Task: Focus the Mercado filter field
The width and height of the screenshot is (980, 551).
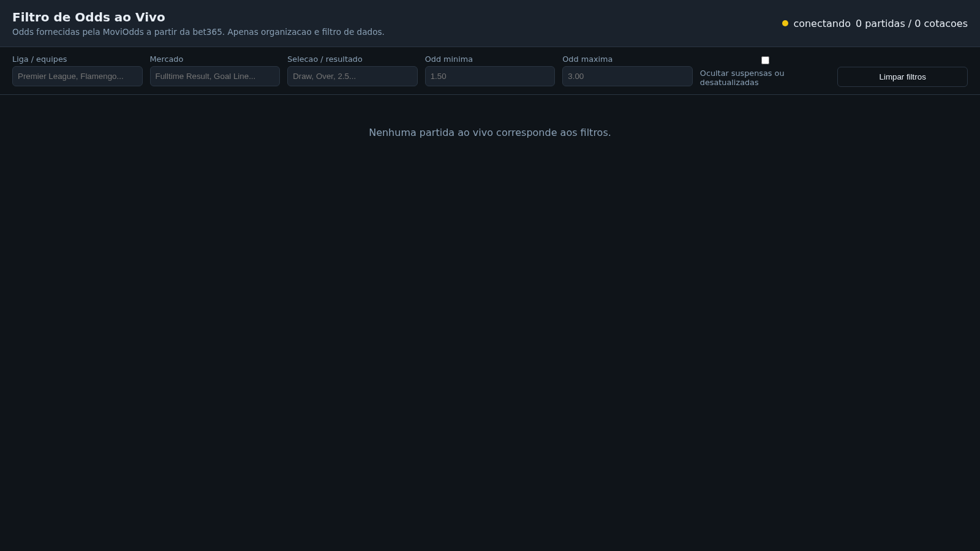Action: [x=215, y=76]
